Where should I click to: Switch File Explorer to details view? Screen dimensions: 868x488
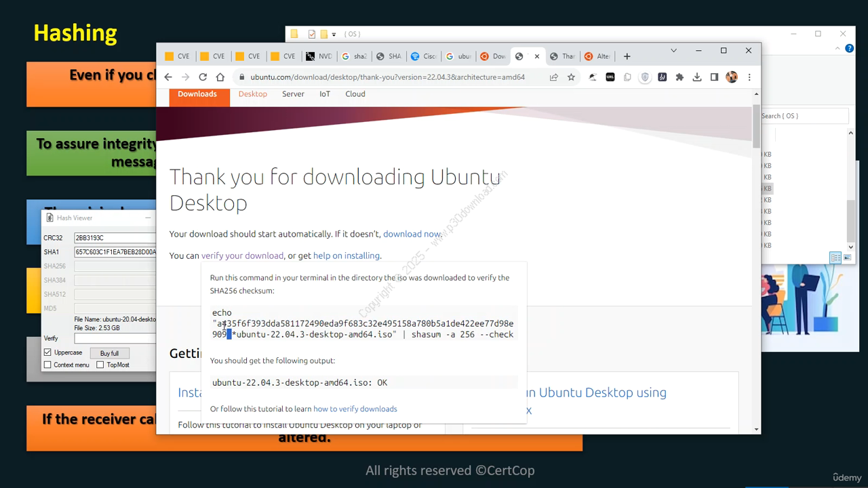tap(836, 258)
